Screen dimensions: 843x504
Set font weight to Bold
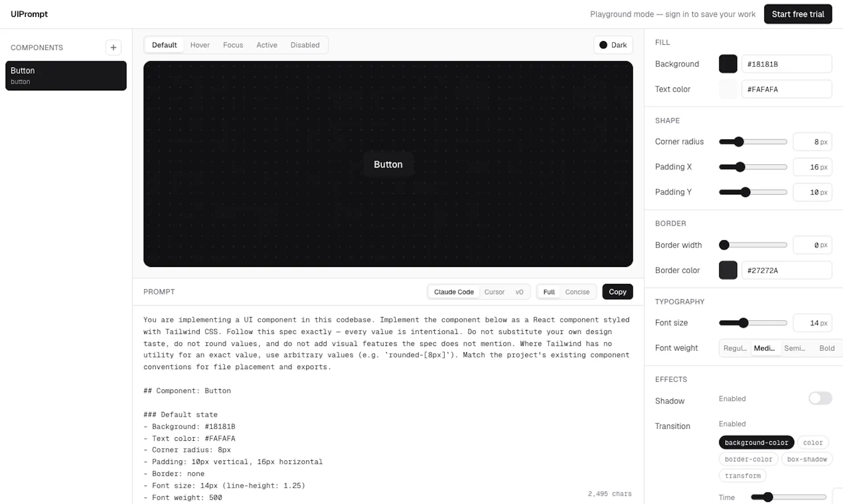point(827,348)
